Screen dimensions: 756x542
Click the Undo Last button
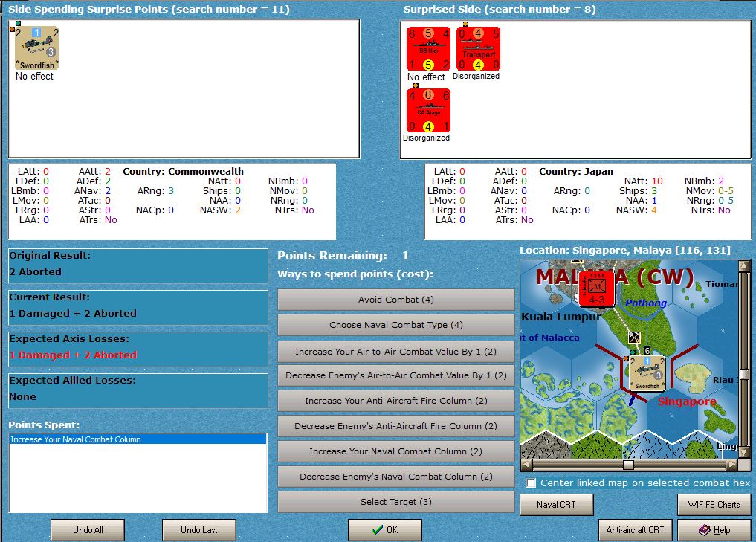(x=198, y=530)
